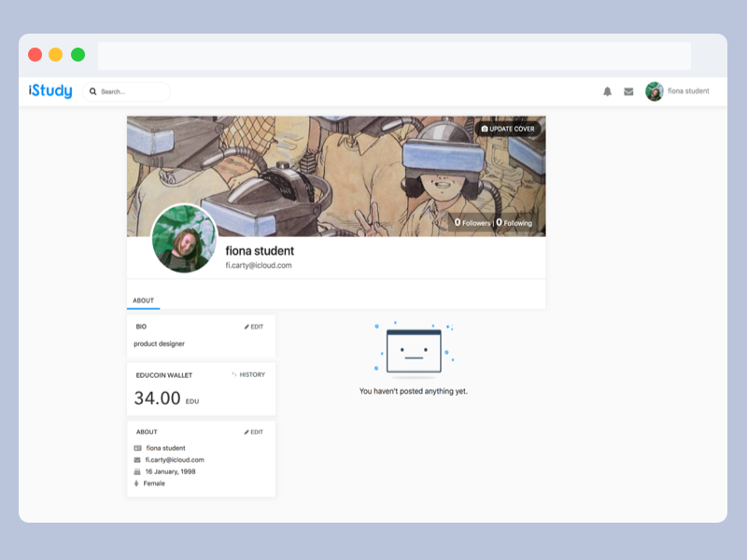This screenshot has width=747, height=560.
Task: Click the Search input field
Action: (x=126, y=91)
